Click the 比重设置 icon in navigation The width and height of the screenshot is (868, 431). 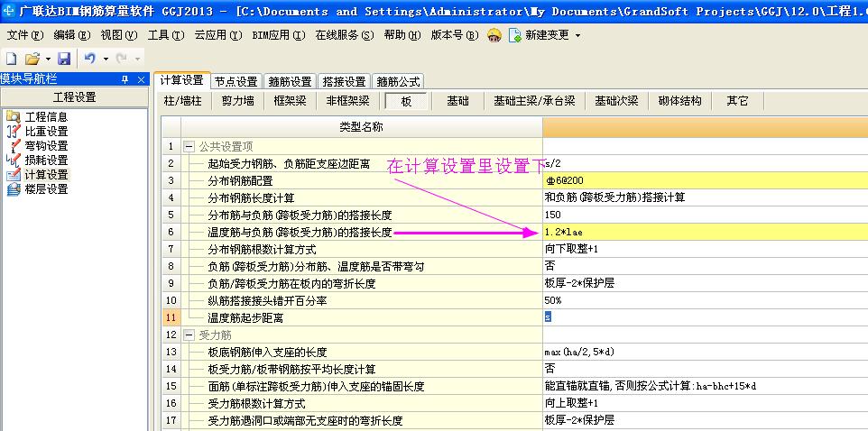tap(13, 131)
